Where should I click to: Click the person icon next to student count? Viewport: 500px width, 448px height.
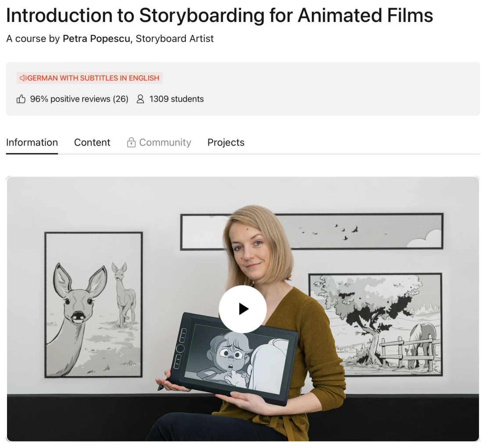coord(140,99)
